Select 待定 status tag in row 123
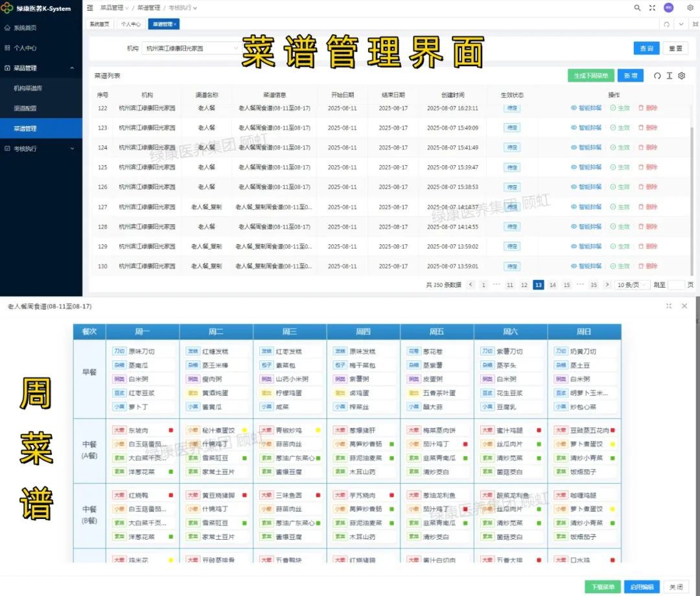The width and height of the screenshot is (700, 596). pyautogui.click(x=511, y=128)
